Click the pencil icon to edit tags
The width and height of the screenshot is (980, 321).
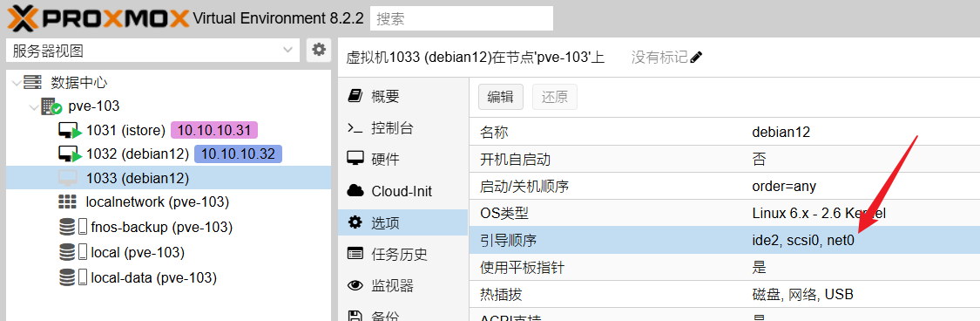696,58
